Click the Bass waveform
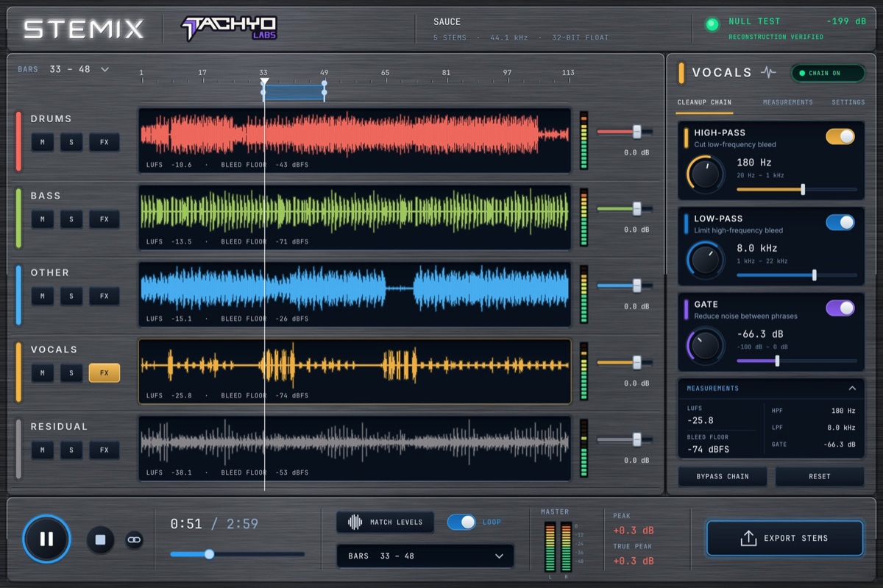Screen dimensions: 883x588 coord(355,218)
